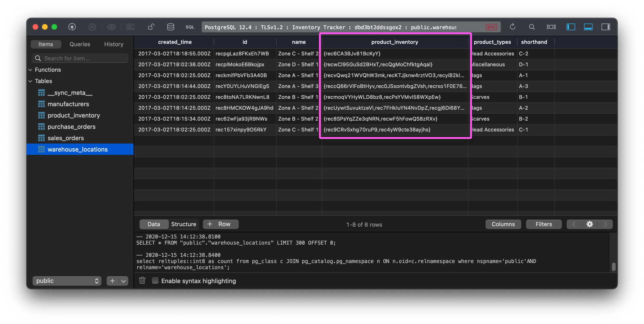Select the sales_orders table
Viewport: 644px width, 324px height.
click(80, 138)
